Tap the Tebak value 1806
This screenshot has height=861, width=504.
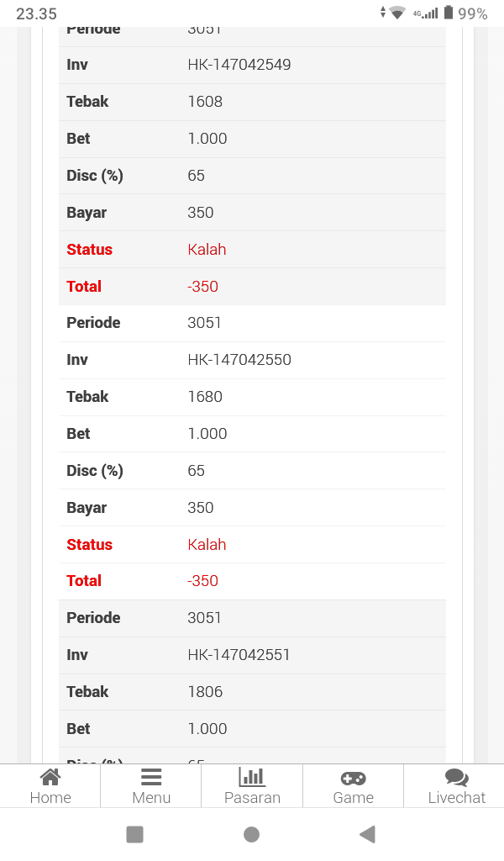pyautogui.click(x=205, y=692)
